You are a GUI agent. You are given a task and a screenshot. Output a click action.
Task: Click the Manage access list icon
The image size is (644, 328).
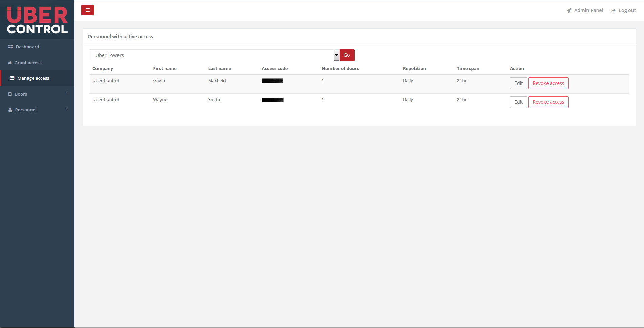coord(12,78)
